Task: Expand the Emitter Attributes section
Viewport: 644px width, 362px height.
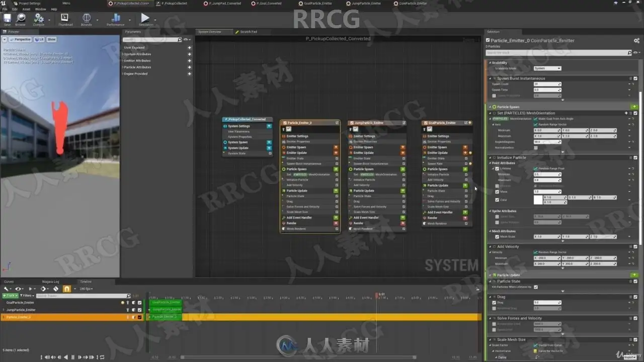Action: click(123, 61)
